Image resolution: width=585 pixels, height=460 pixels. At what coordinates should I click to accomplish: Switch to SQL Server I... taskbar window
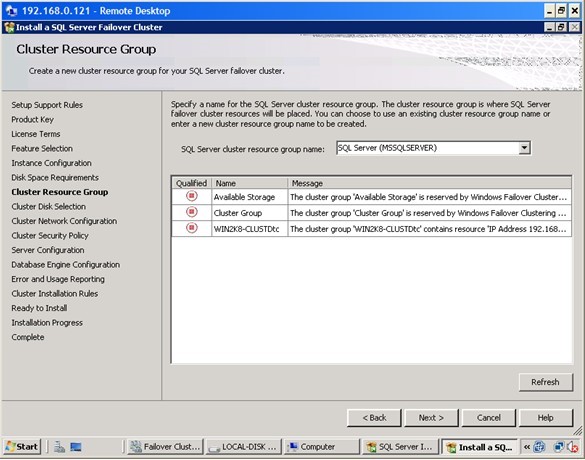tap(400, 447)
